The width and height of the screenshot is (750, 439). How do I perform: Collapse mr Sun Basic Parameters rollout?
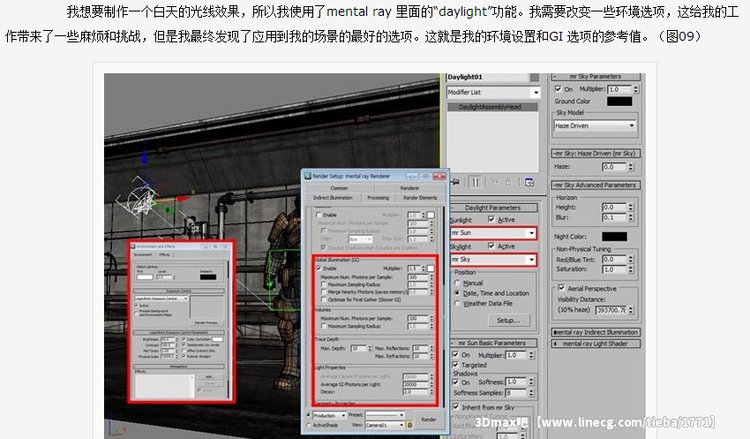click(493, 343)
